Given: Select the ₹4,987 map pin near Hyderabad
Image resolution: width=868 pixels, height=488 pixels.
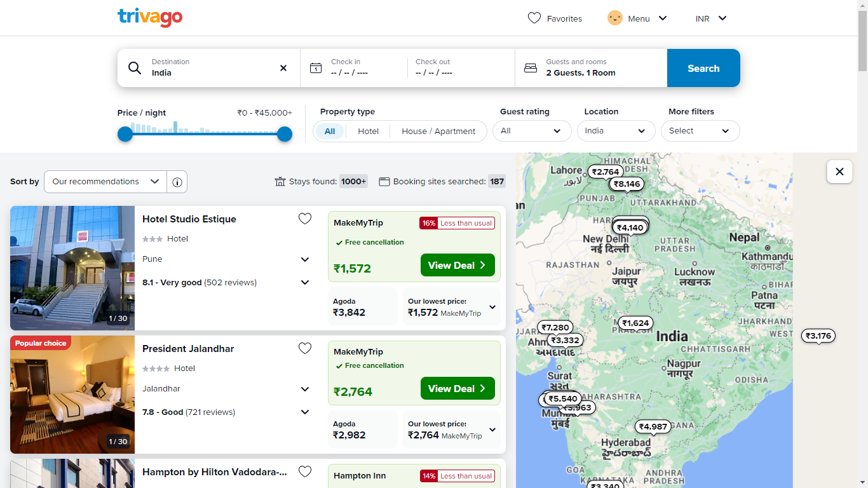Looking at the screenshot, I should 653,426.
